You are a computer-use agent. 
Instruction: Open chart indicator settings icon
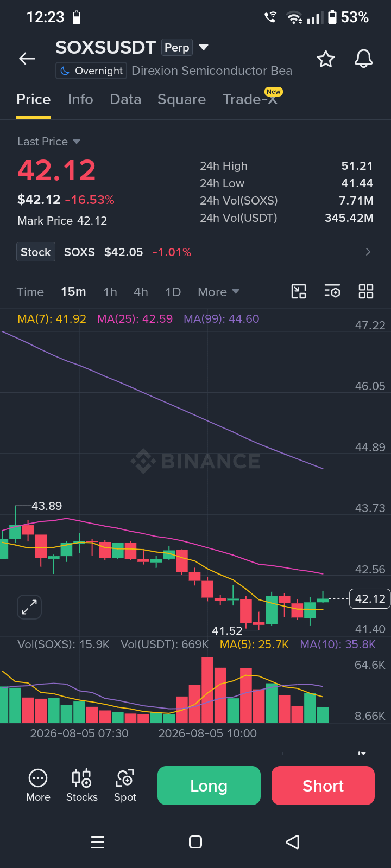(x=332, y=291)
